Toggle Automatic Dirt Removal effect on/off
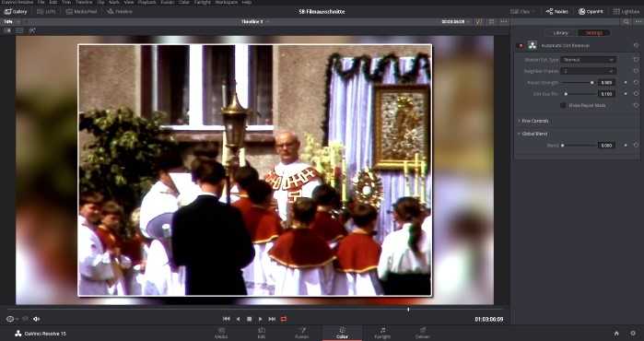Screen dimensions: 644x341 [x=520, y=45]
